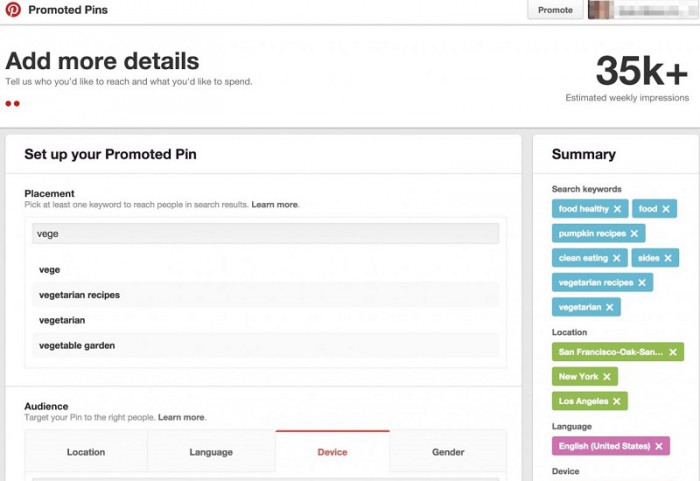Switch to the Location audience tab
The height and width of the screenshot is (481, 700).
[86, 452]
